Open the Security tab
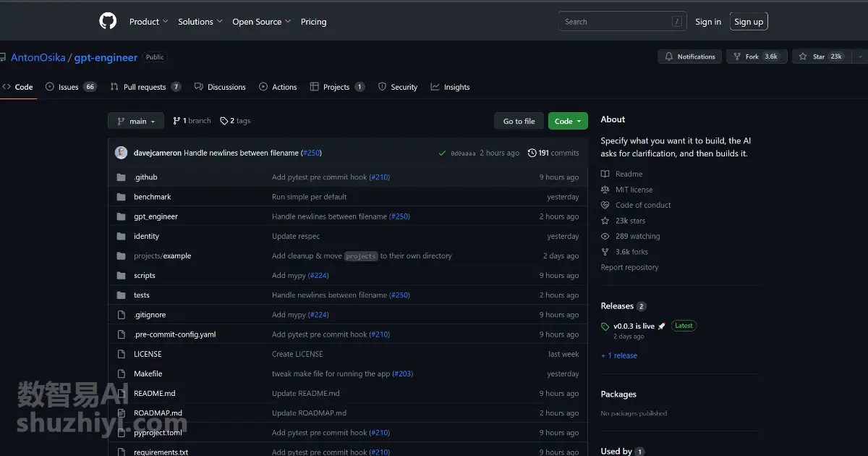 tap(398, 87)
